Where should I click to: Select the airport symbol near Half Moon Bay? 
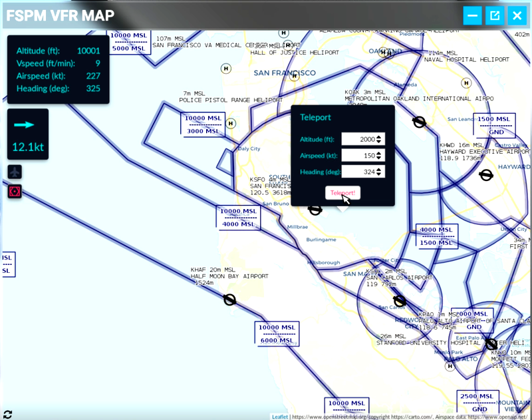[229, 300]
